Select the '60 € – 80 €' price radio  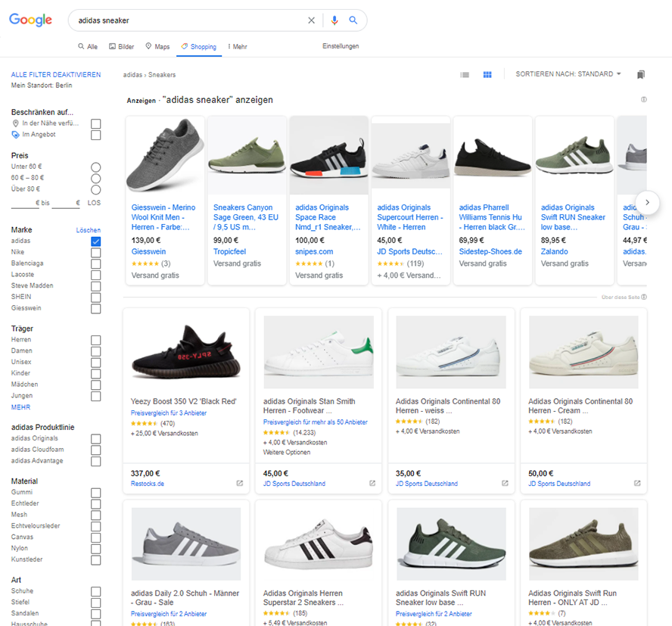click(x=96, y=179)
